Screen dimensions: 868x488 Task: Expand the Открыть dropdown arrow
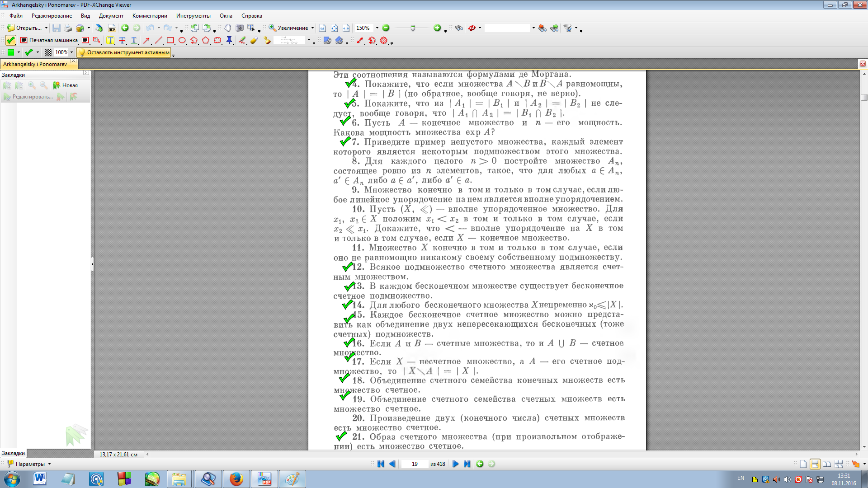click(x=46, y=28)
